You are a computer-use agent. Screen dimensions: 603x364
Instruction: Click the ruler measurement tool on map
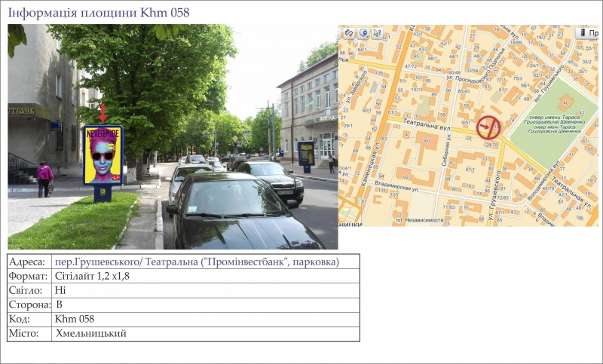tap(349, 33)
